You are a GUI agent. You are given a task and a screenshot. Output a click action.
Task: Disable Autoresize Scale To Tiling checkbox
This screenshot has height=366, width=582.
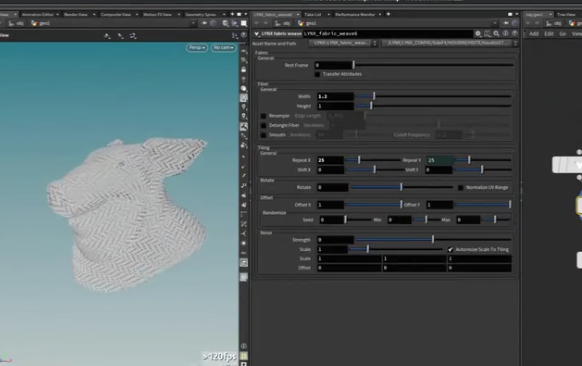pos(450,249)
